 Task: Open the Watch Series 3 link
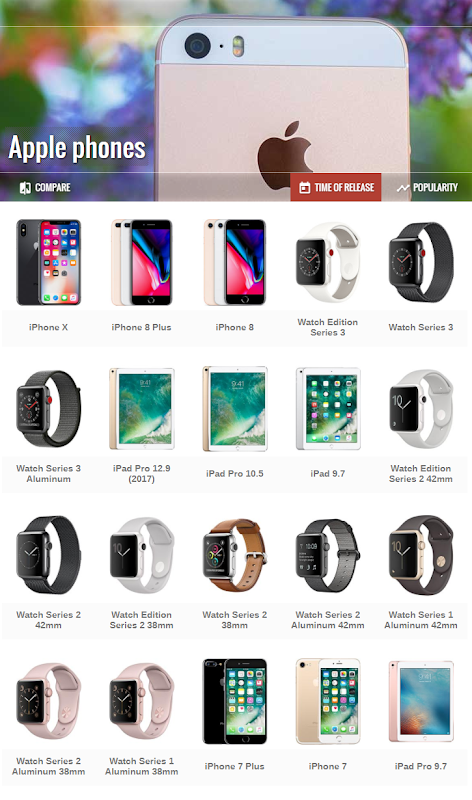[420, 328]
